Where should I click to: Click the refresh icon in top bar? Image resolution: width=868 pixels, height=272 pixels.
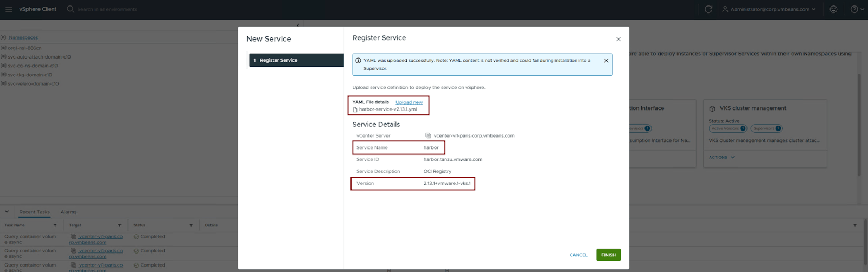708,9
